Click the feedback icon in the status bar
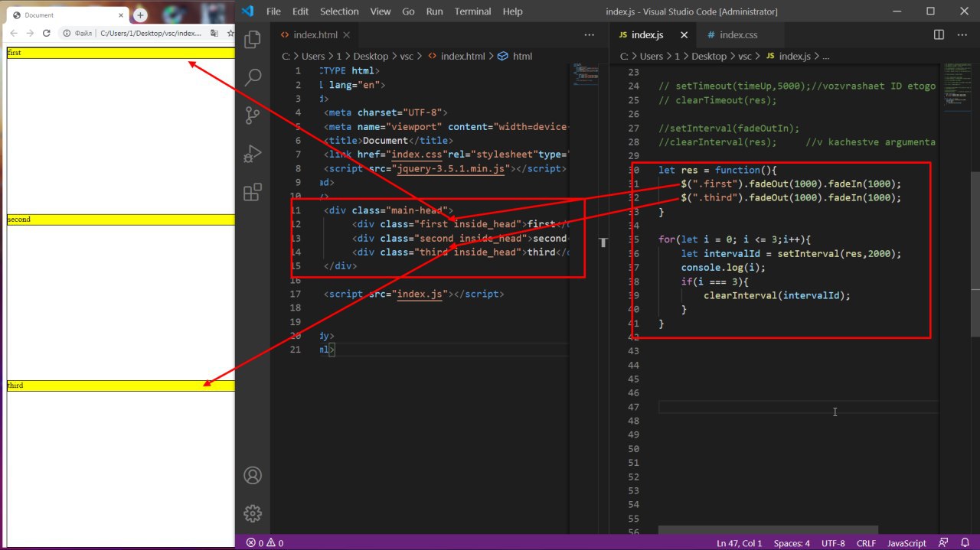Image resolution: width=980 pixels, height=550 pixels. 944,543
